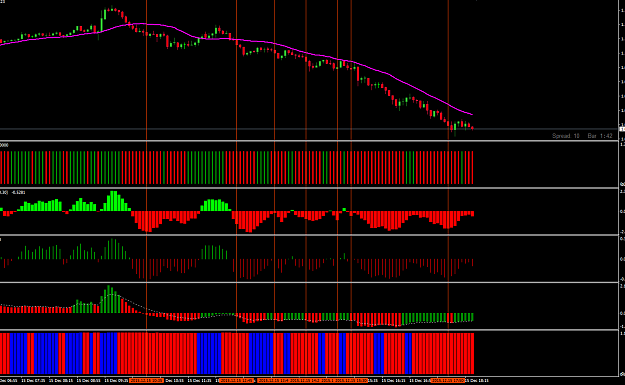Click the Spread 10 chart label
The height and width of the screenshot is (385, 625).
[566, 136]
